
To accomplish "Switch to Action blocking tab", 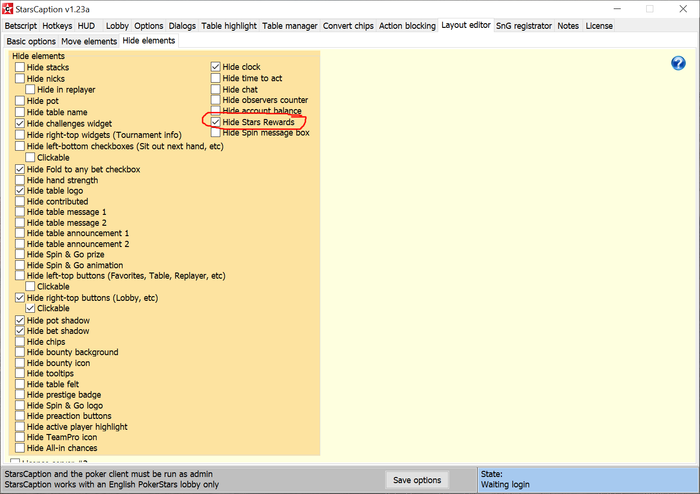I will point(407,26).
